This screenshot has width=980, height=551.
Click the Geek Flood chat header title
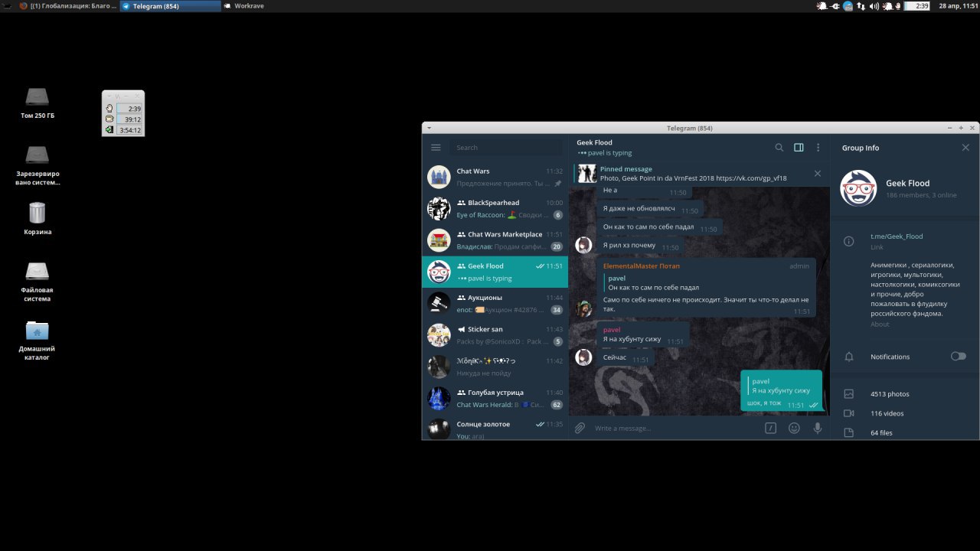click(594, 142)
